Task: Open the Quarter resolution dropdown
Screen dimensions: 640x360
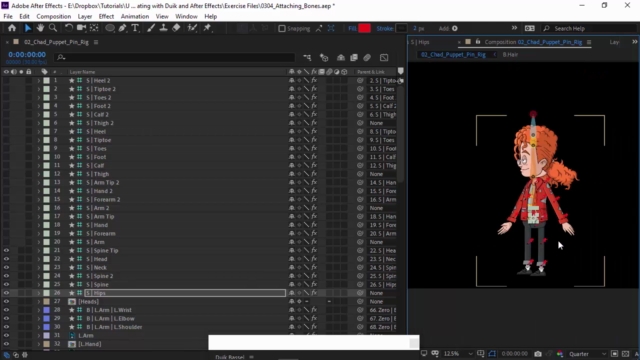Action: (587, 354)
